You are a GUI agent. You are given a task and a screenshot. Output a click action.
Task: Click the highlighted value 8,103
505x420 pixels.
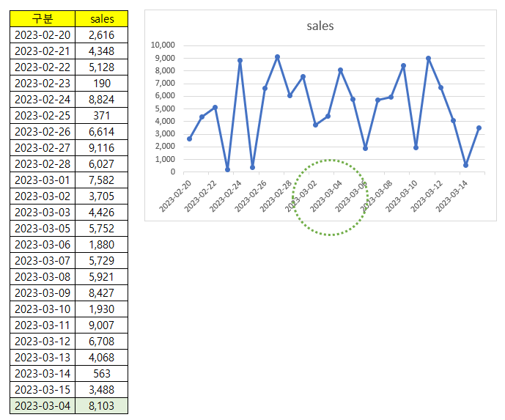pyautogui.click(x=101, y=405)
